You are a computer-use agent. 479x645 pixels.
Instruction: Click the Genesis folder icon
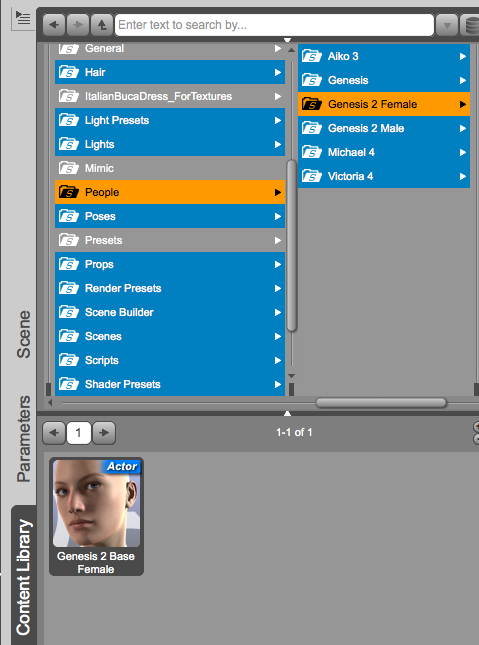[312, 80]
